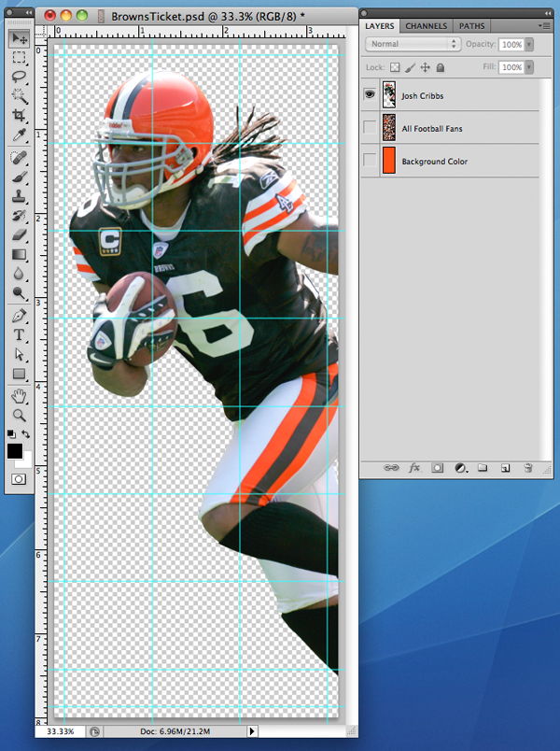The height and width of the screenshot is (751, 560).
Task: Open the Normal blend mode dropdown
Action: [x=413, y=44]
